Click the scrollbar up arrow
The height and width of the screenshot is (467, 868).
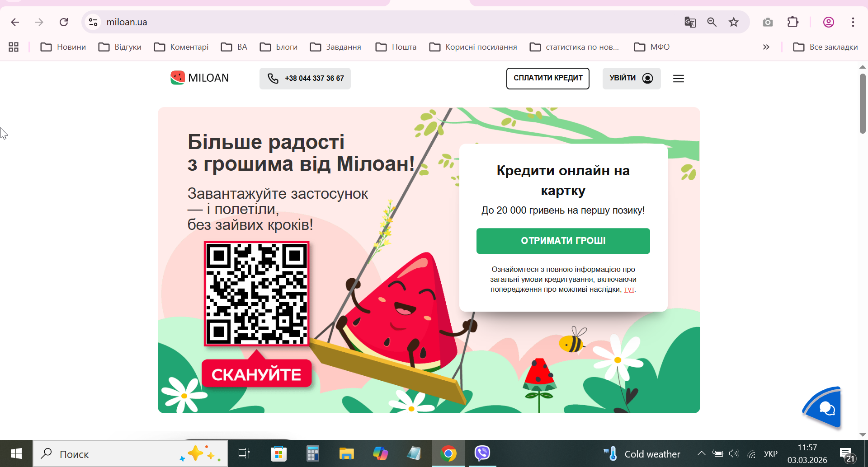point(863,67)
